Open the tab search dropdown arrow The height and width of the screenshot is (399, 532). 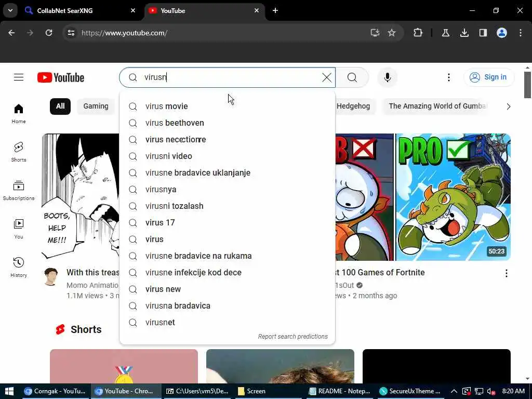click(x=10, y=10)
